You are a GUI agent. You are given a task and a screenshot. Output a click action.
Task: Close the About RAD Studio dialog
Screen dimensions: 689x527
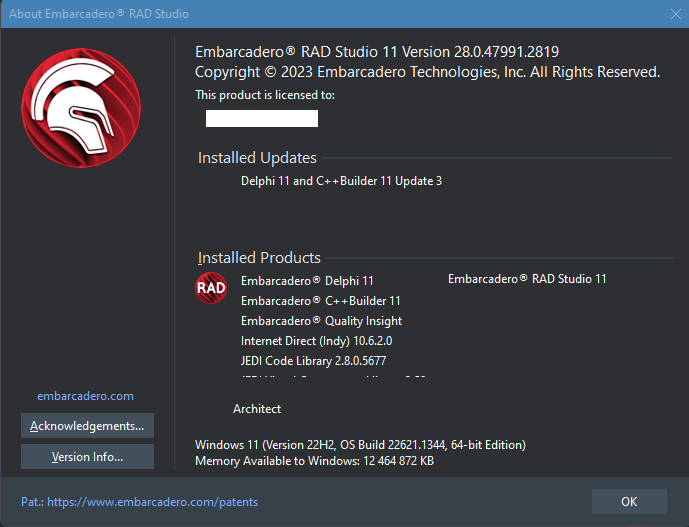tap(675, 14)
